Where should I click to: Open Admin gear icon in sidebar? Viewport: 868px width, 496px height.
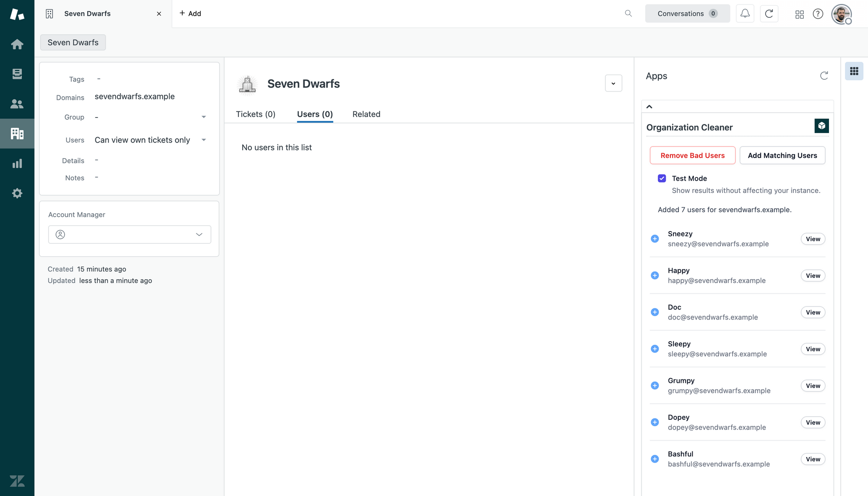pos(17,193)
